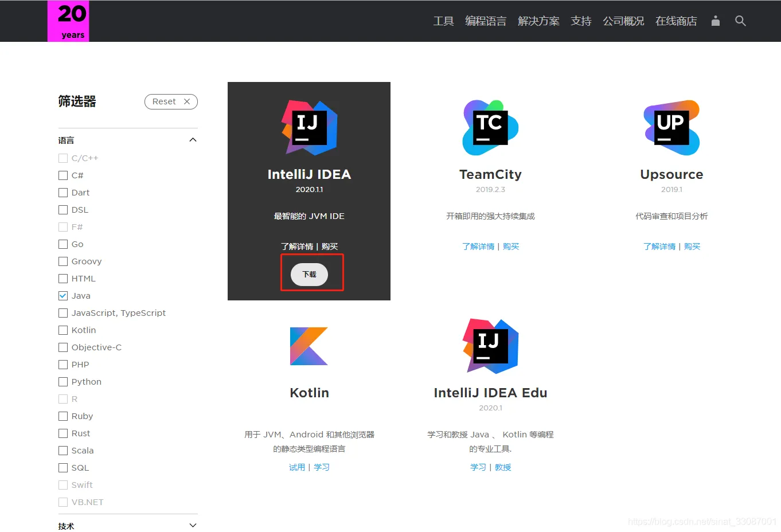
Task: Click the TeamCity TC logo
Action: [x=490, y=128]
